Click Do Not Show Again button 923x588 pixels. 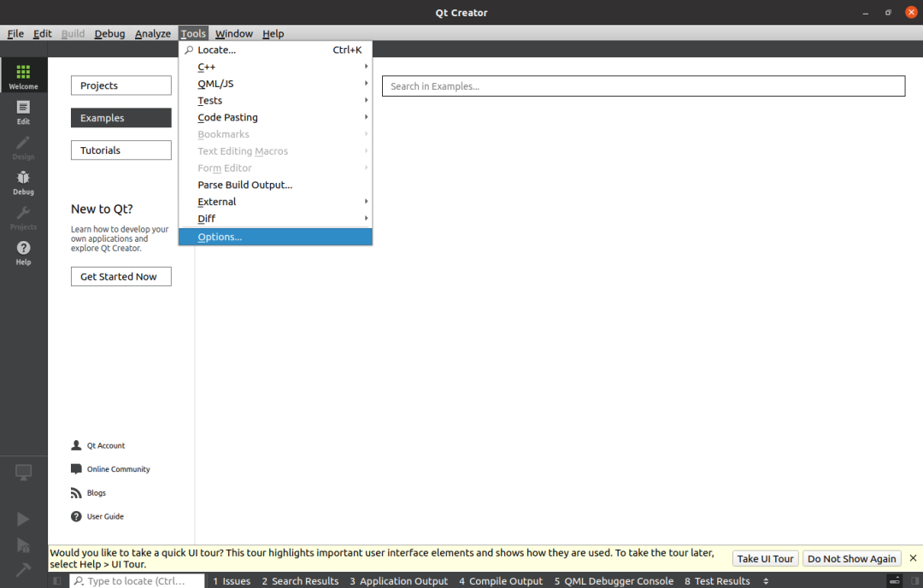(x=851, y=559)
